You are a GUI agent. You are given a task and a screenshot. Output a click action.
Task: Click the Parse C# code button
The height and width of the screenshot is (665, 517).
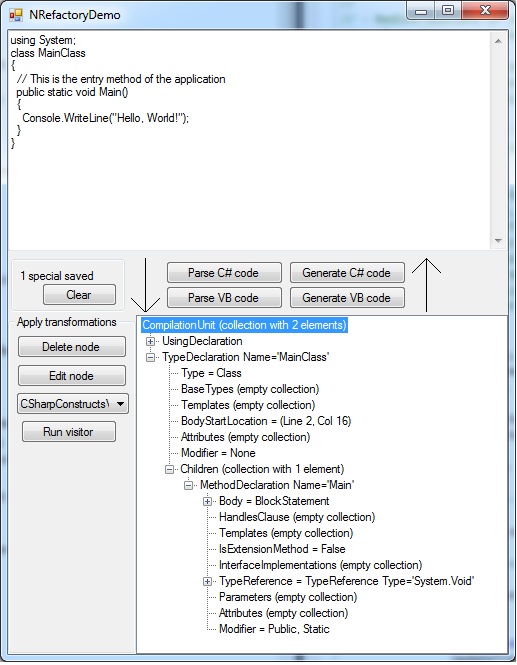pyautogui.click(x=224, y=273)
